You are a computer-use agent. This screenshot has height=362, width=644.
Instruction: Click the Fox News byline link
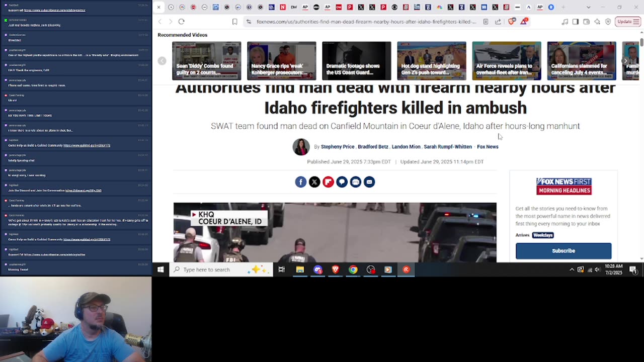click(x=488, y=147)
